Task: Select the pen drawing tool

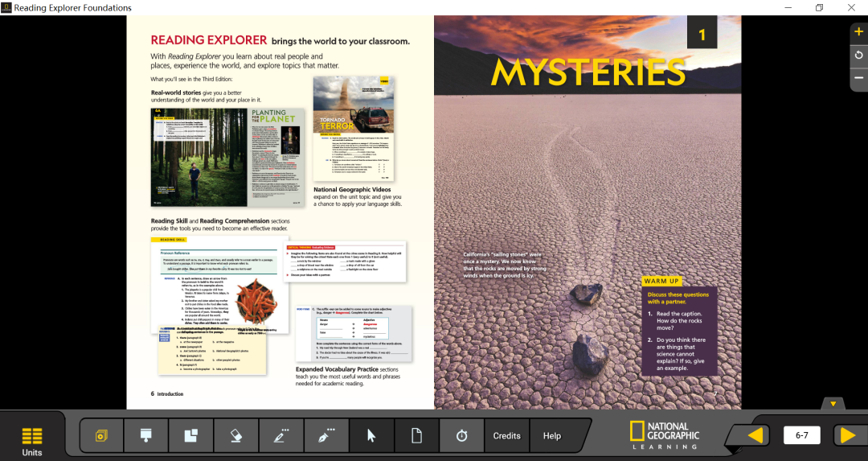Action: tap(326, 436)
